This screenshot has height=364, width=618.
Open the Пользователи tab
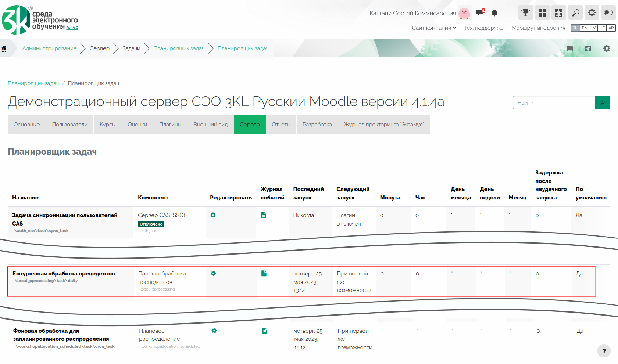pos(70,125)
